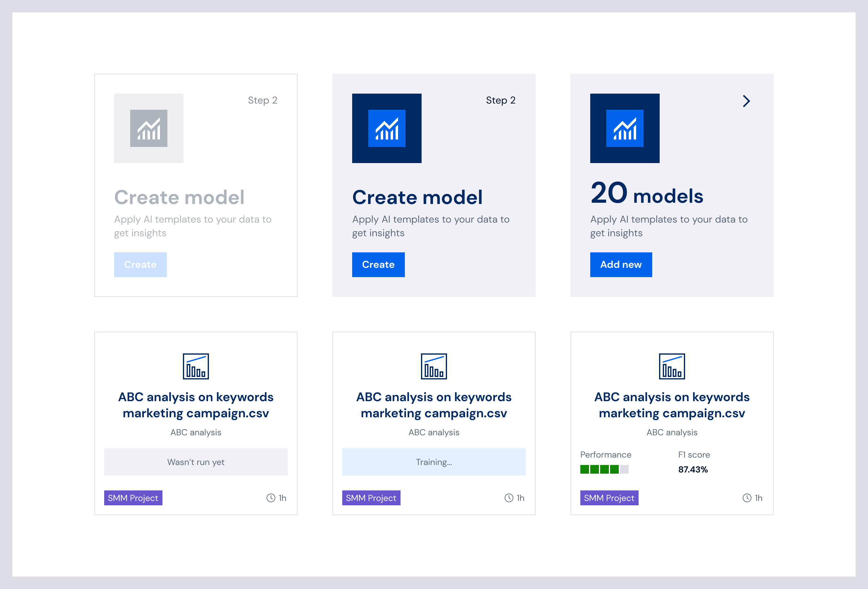The width and height of the screenshot is (868, 589).
Task: Click the green Performance rating bar
Action: (604, 469)
